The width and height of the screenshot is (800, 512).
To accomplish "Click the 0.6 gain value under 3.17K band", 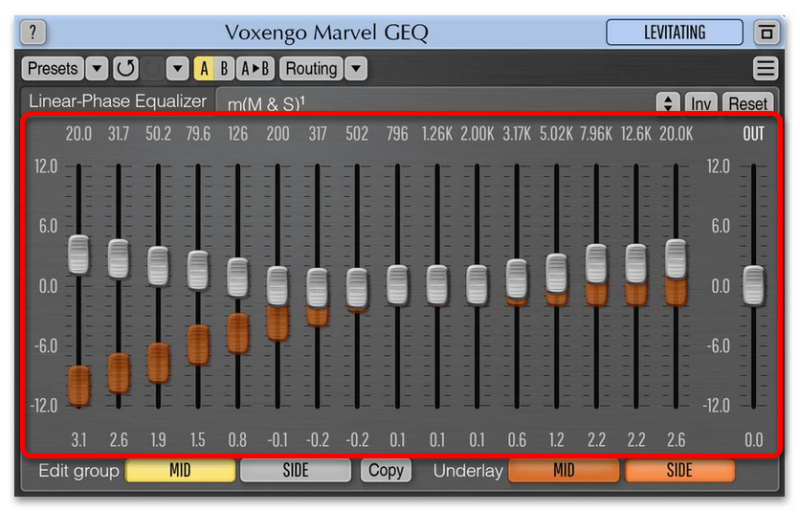I will (x=517, y=440).
